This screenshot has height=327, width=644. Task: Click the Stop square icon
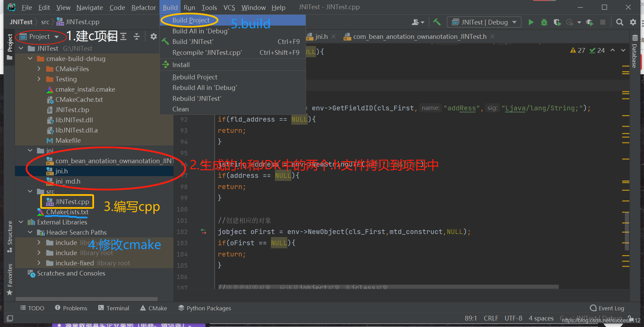(603, 22)
